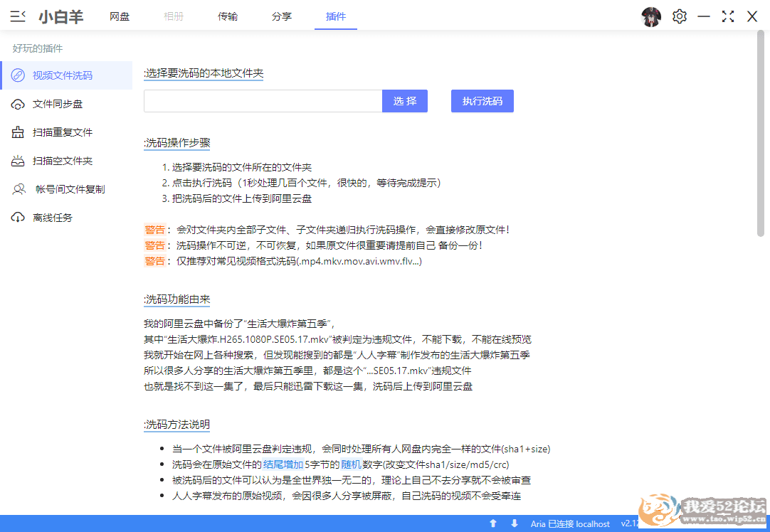Screen dimensions: 770x532
Task: Click the download arrow in status bar
Action: (x=514, y=523)
